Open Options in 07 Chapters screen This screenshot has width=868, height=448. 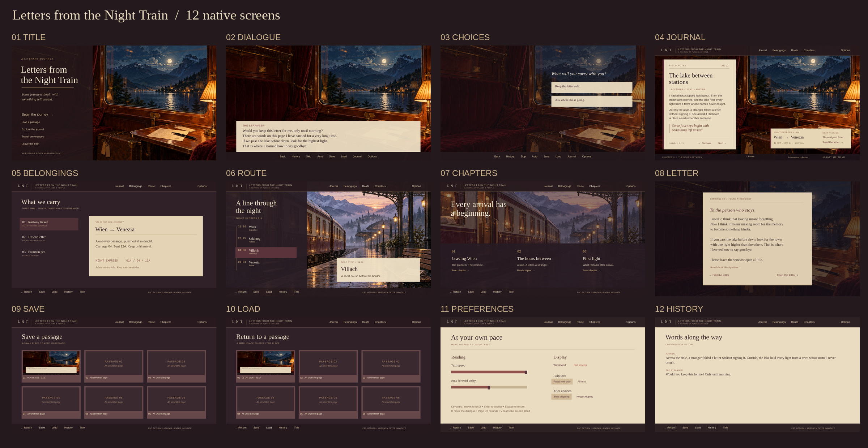click(631, 186)
